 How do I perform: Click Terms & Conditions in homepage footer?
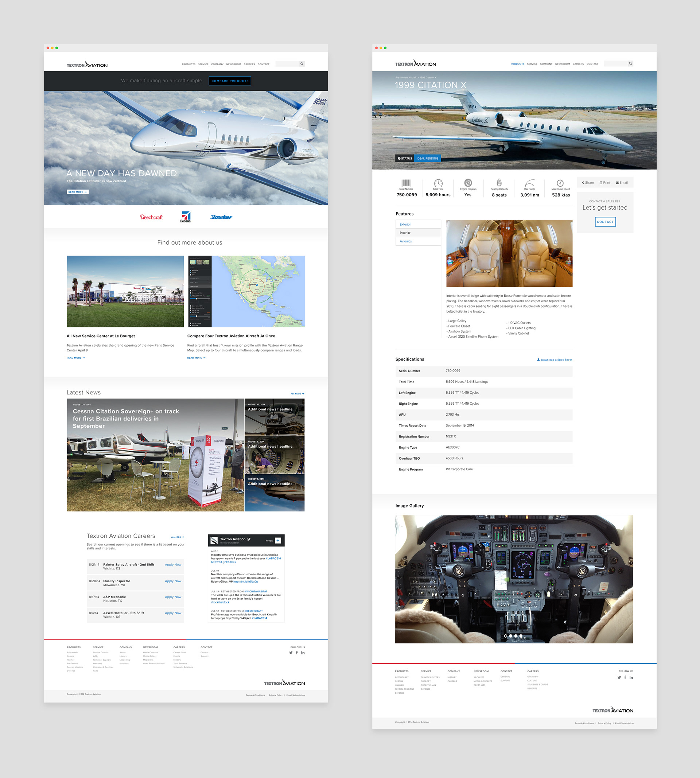click(x=255, y=695)
